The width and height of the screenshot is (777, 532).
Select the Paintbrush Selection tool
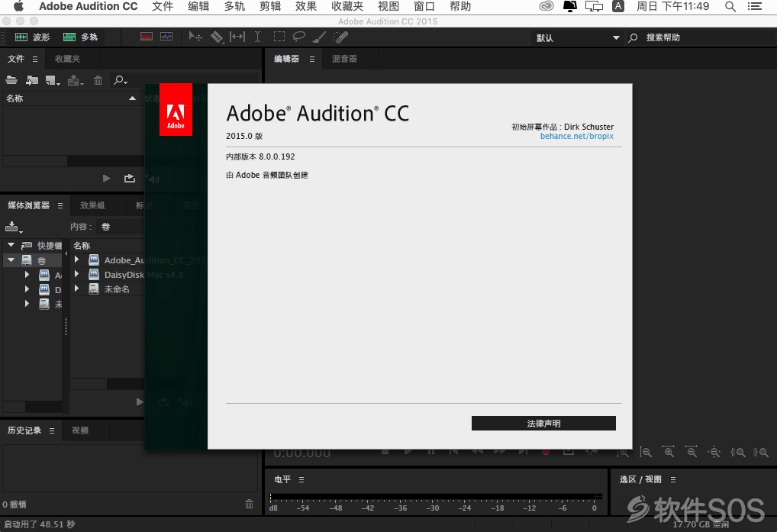pos(320,37)
